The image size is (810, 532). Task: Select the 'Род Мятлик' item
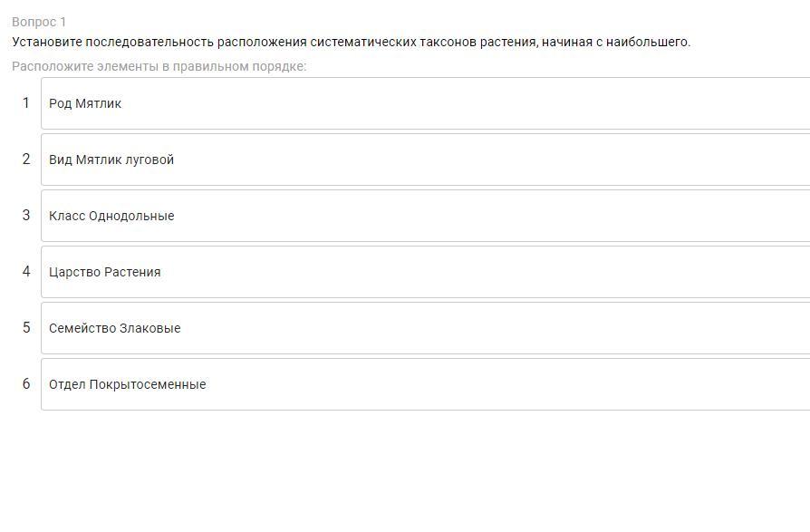[x=85, y=103]
